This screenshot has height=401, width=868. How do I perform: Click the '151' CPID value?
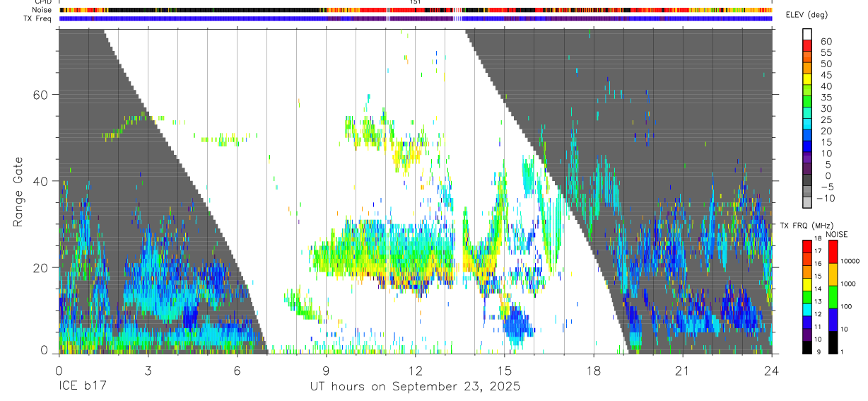[x=416, y=2]
